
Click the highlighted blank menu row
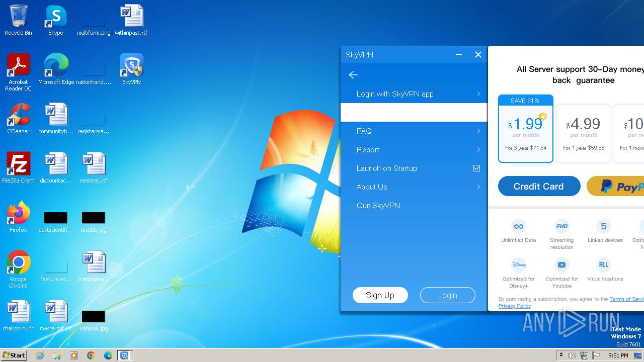[x=414, y=113]
